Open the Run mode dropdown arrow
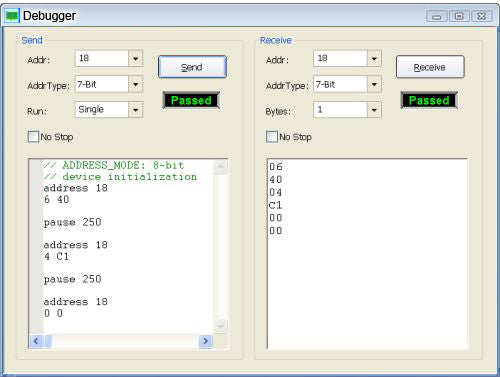 point(136,110)
